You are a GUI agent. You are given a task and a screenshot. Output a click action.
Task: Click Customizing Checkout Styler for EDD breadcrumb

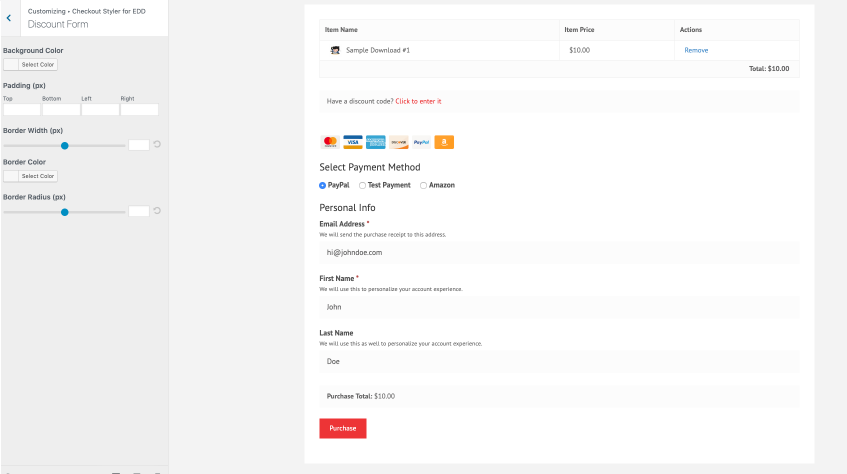pyautogui.click(x=86, y=11)
